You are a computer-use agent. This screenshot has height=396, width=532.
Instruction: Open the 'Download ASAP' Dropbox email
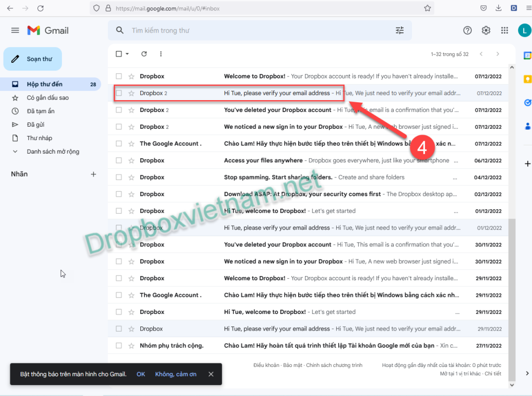pos(308,194)
